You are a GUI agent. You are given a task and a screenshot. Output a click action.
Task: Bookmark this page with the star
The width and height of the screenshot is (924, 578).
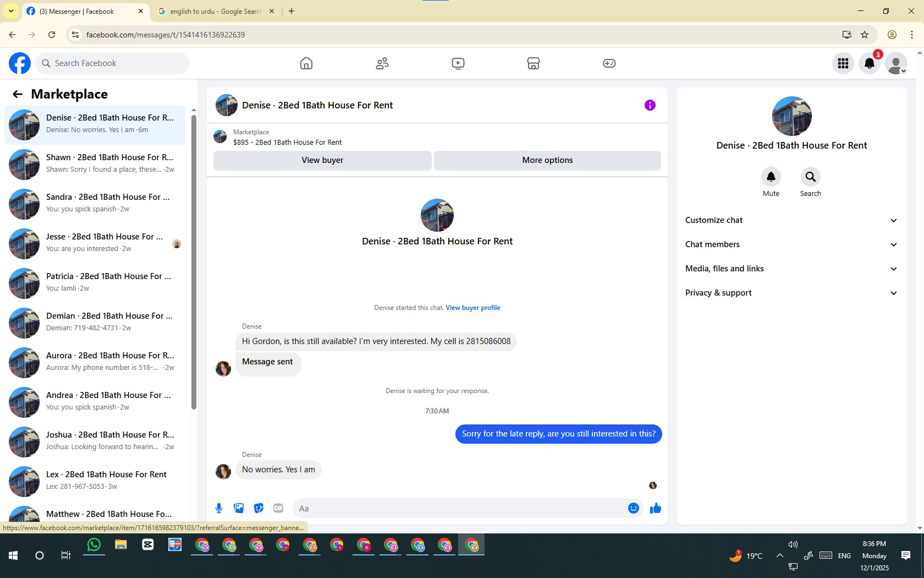click(x=865, y=35)
